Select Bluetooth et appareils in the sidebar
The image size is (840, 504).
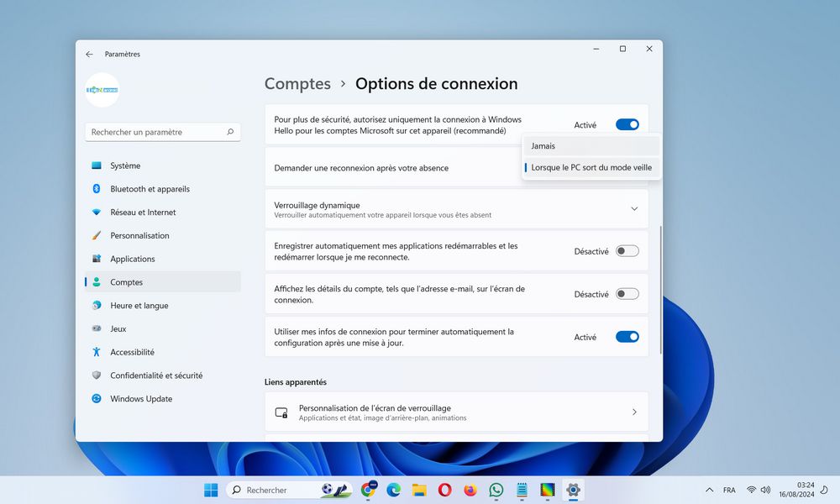(x=151, y=189)
